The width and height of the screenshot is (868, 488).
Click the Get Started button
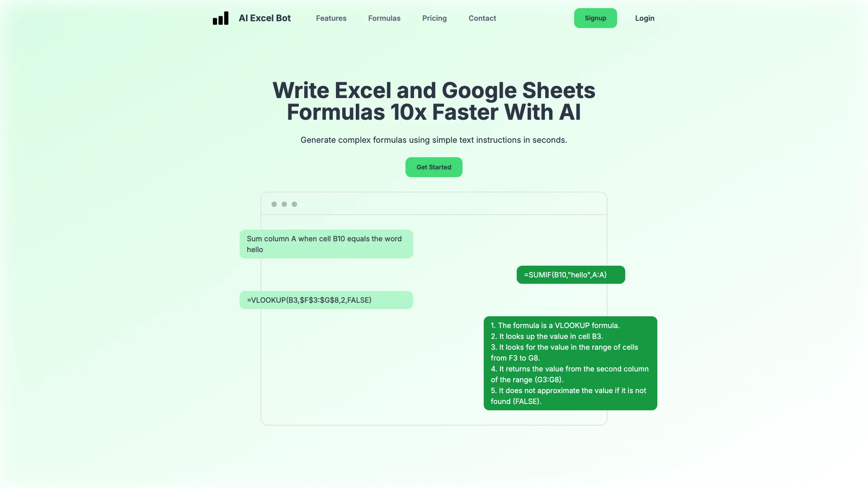click(434, 167)
